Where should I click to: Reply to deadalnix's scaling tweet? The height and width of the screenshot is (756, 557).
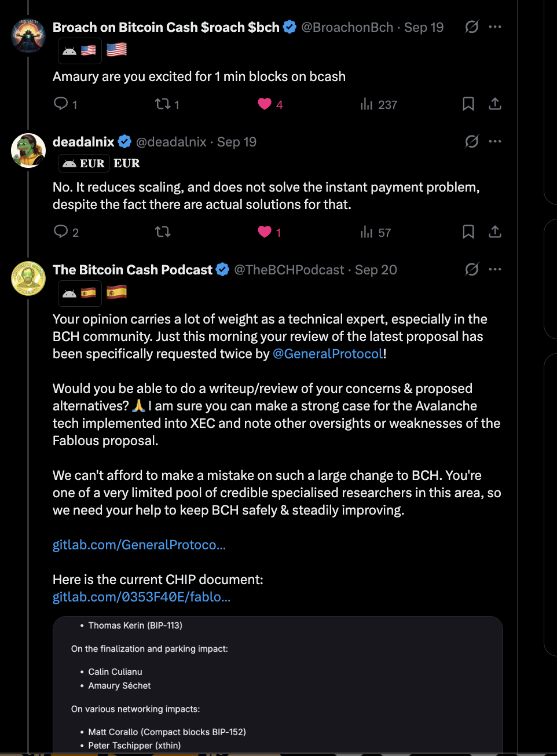pyautogui.click(x=66, y=232)
